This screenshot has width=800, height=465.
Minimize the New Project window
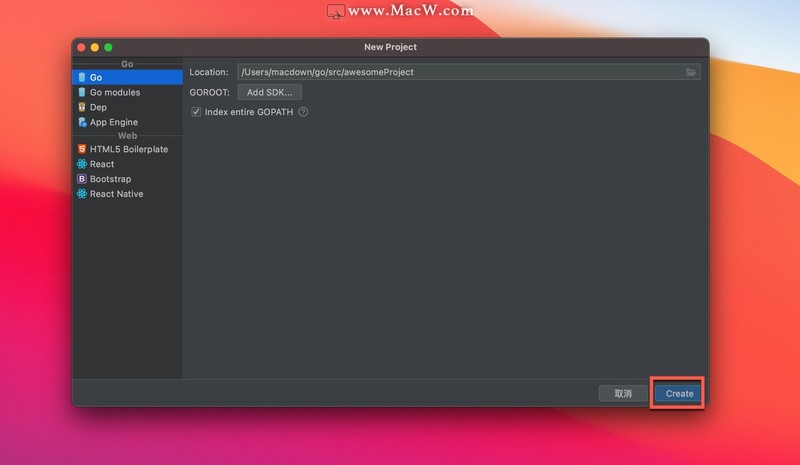point(95,47)
